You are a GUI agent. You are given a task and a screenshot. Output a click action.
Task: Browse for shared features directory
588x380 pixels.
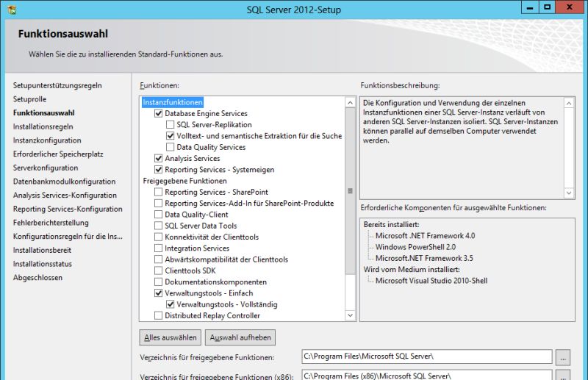pos(563,357)
